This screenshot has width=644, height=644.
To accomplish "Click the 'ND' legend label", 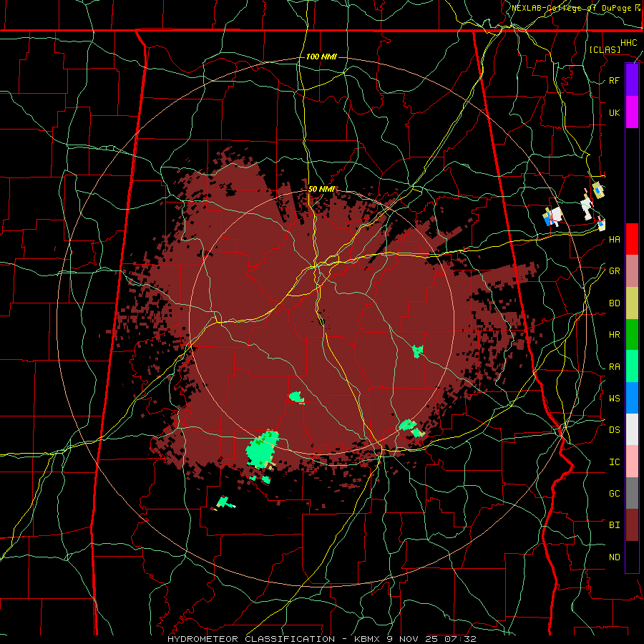I will pos(614,557).
